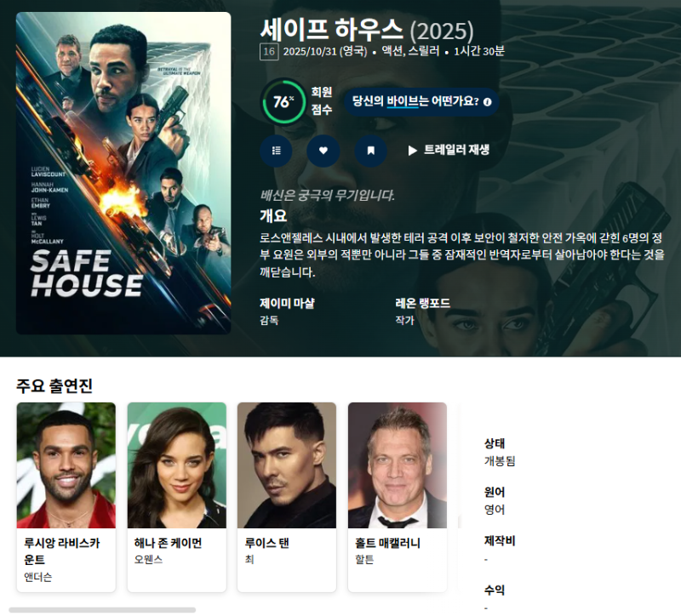Viewport: 681px width, 616px height.
Task: Click the 16 age rating badge
Action: point(269,52)
